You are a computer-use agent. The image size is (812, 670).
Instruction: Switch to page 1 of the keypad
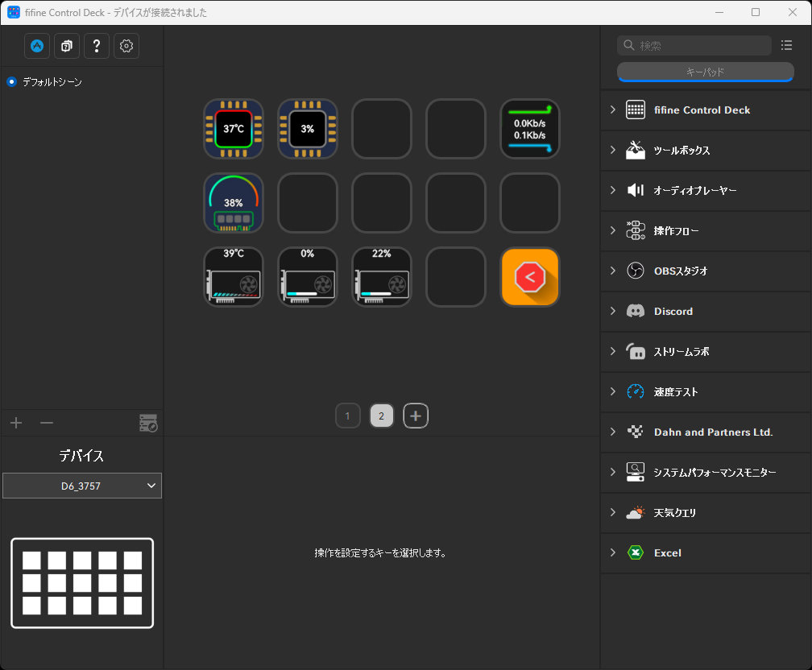click(348, 416)
